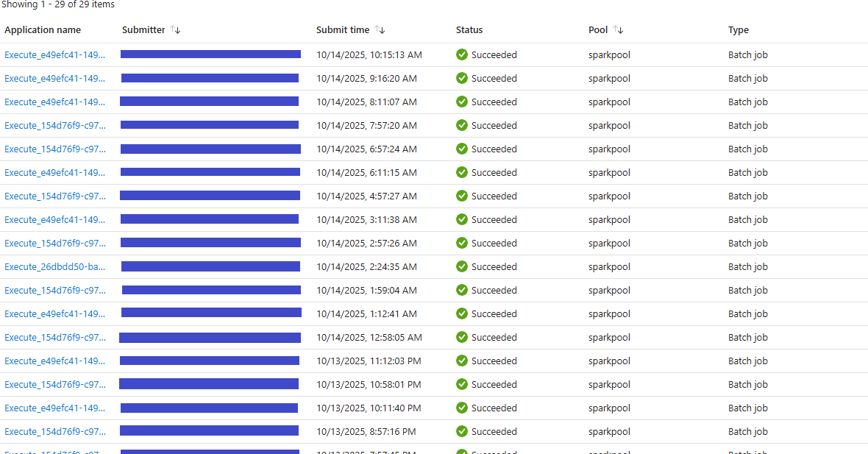The width and height of the screenshot is (868, 454).
Task: Click Batch job cell in 10:11:40 PM row
Action: pos(748,408)
